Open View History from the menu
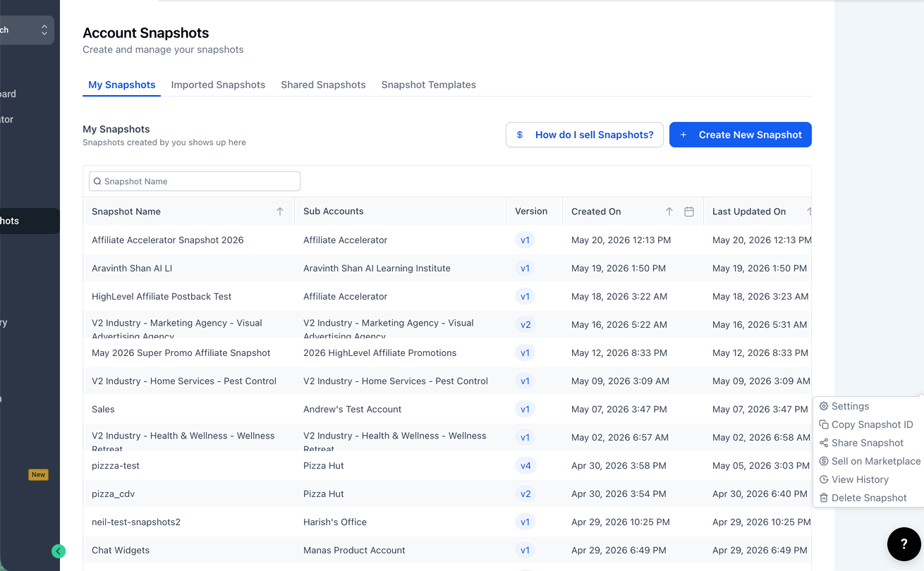Viewport: 924px width, 571px height. (853, 479)
